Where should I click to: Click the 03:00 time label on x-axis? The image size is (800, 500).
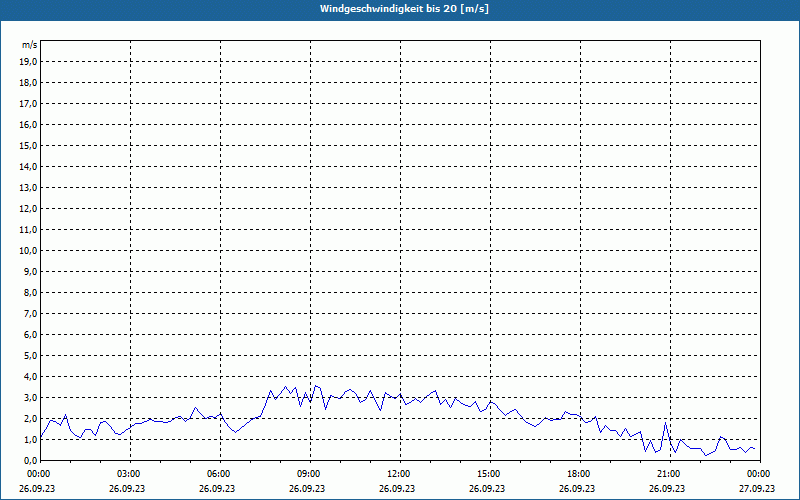(x=130, y=474)
